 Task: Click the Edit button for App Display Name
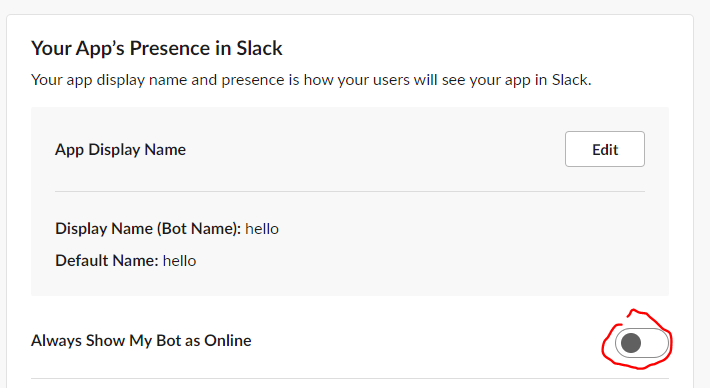pos(604,149)
